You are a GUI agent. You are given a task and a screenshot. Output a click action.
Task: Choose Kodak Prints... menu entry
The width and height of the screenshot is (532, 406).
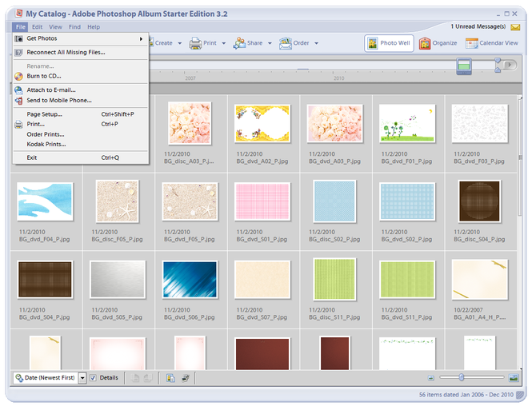81,145
